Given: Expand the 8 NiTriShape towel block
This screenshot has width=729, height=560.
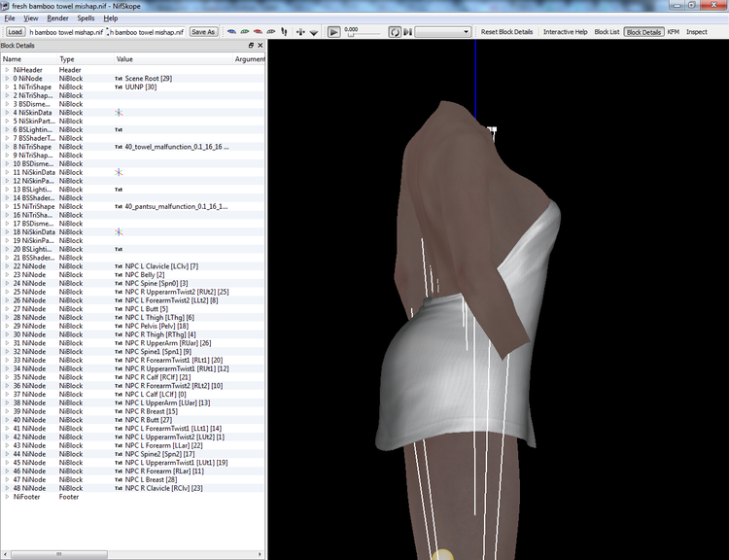Looking at the screenshot, I should [x=7, y=147].
